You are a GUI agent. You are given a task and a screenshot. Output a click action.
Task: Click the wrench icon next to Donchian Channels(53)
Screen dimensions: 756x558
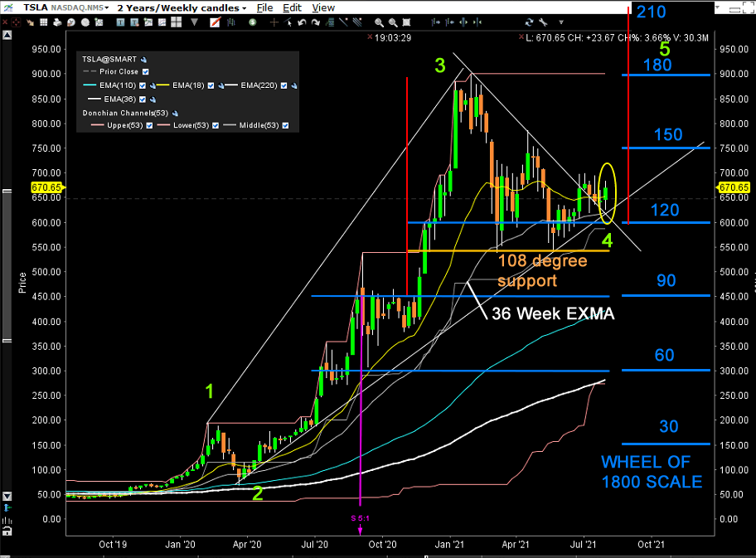pos(176,114)
